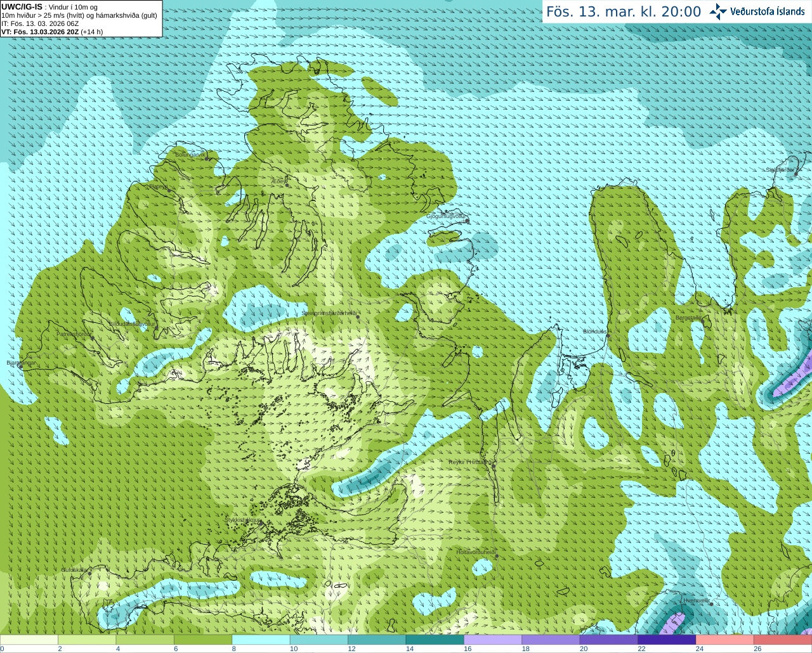Select the Blönduós station marker

pyautogui.click(x=608, y=336)
